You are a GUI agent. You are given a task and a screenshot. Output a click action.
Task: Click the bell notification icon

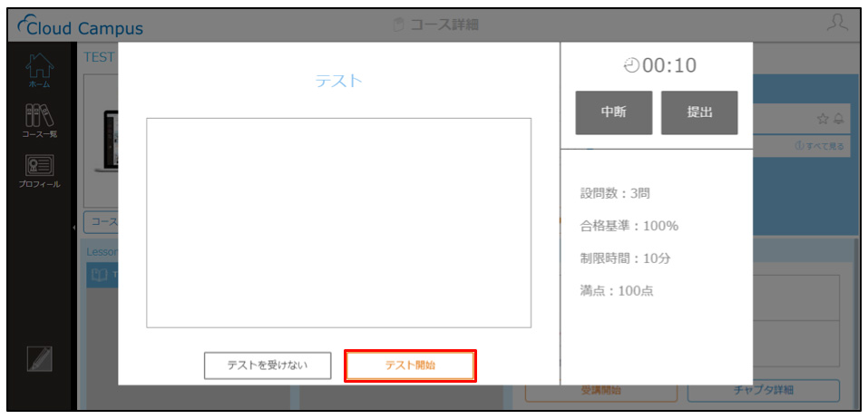(838, 118)
